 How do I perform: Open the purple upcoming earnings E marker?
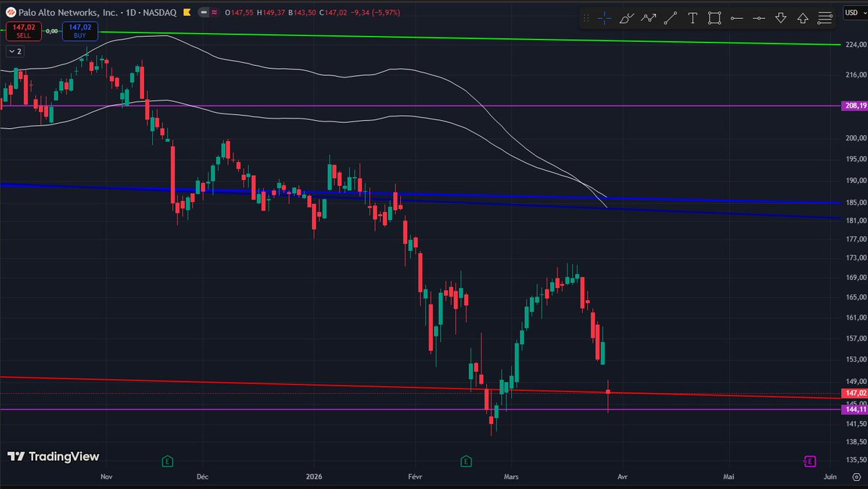click(x=810, y=462)
